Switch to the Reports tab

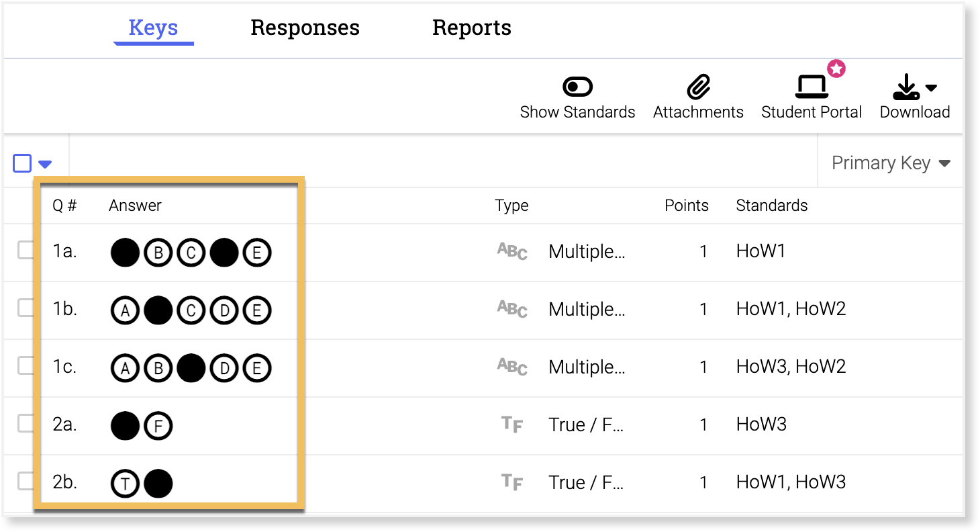tap(471, 28)
